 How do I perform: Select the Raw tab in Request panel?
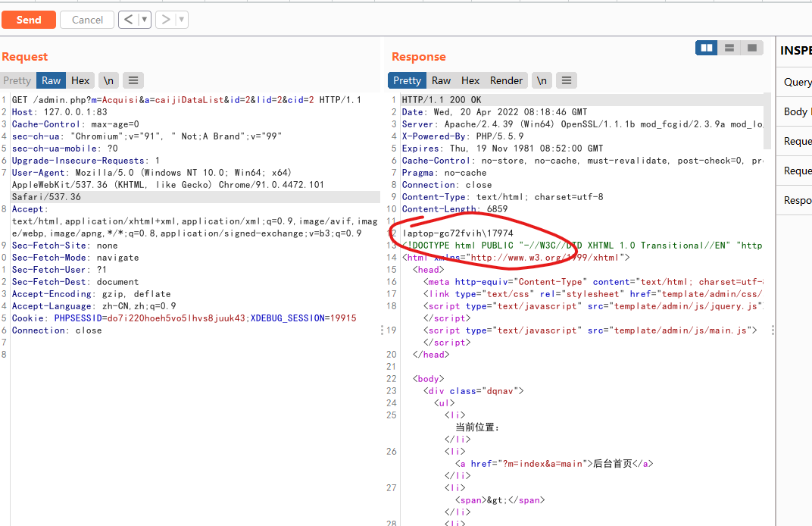(51, 80)
